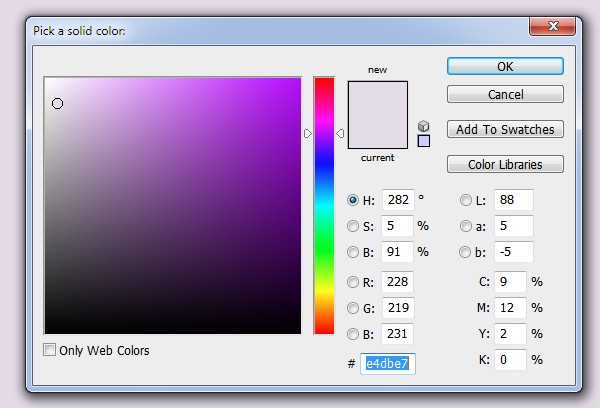Click the web-safe color cube warning icon
Screen dimensions: 600x408
coord(424,126)
